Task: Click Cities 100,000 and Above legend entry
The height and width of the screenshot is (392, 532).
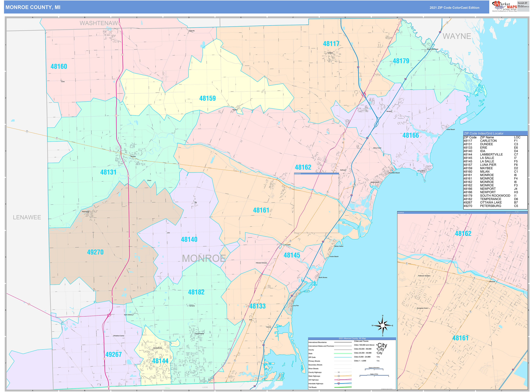Action: click(x=364, y=345)
